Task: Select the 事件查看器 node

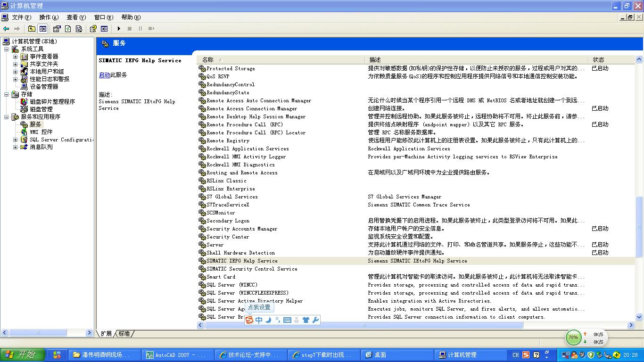Action: tap(44, 57)
